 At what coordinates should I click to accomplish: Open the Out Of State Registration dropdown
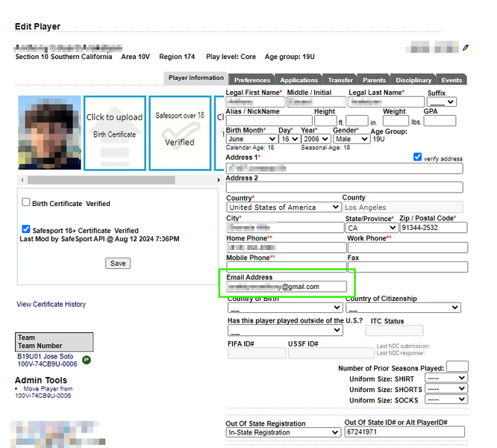[283, 432]
